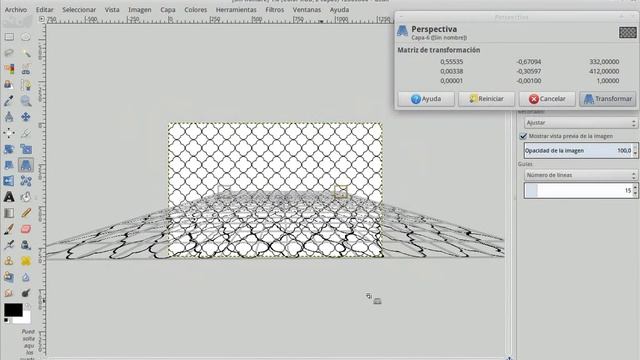Select the Blur/Sharpen drop tool
Viewport: 640px width, 360px height.
[26, 277]
